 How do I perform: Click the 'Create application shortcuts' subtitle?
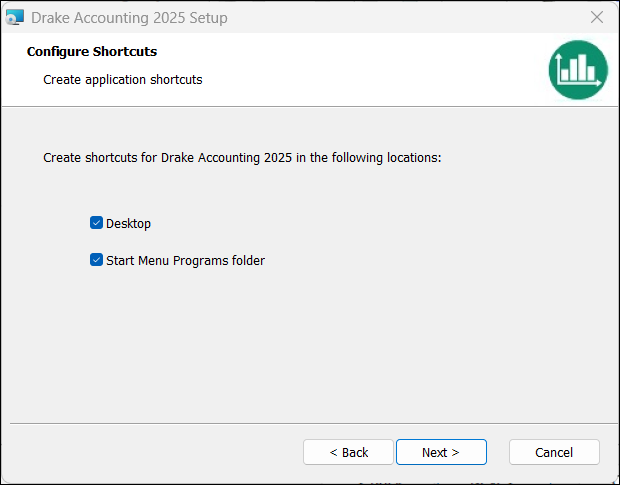point(123,79)
